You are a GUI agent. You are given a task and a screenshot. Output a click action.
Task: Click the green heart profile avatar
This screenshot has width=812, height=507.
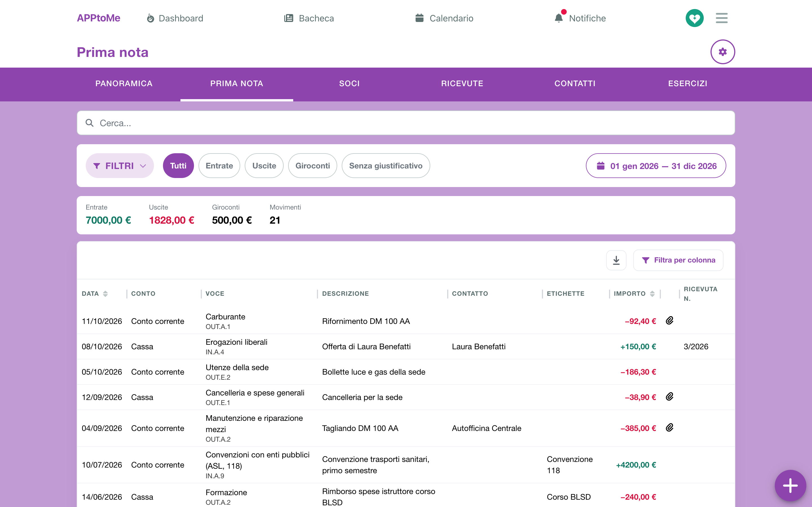(694, 18)
